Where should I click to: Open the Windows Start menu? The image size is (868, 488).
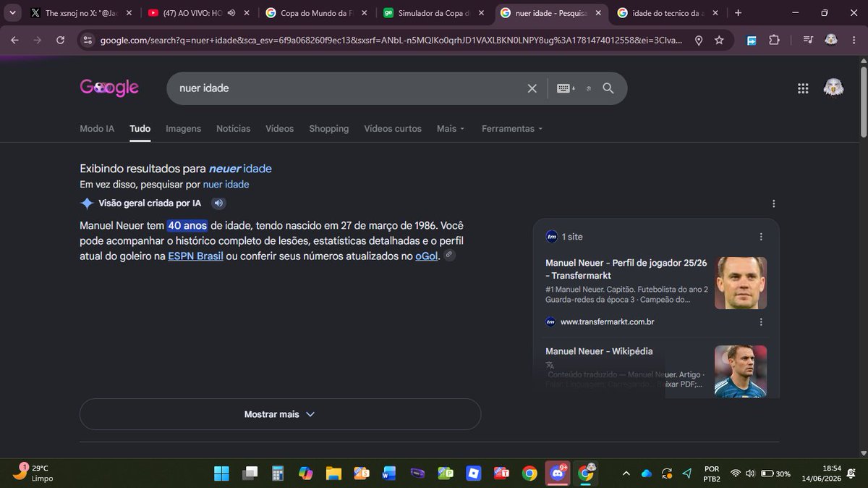[x=221, y=474]
